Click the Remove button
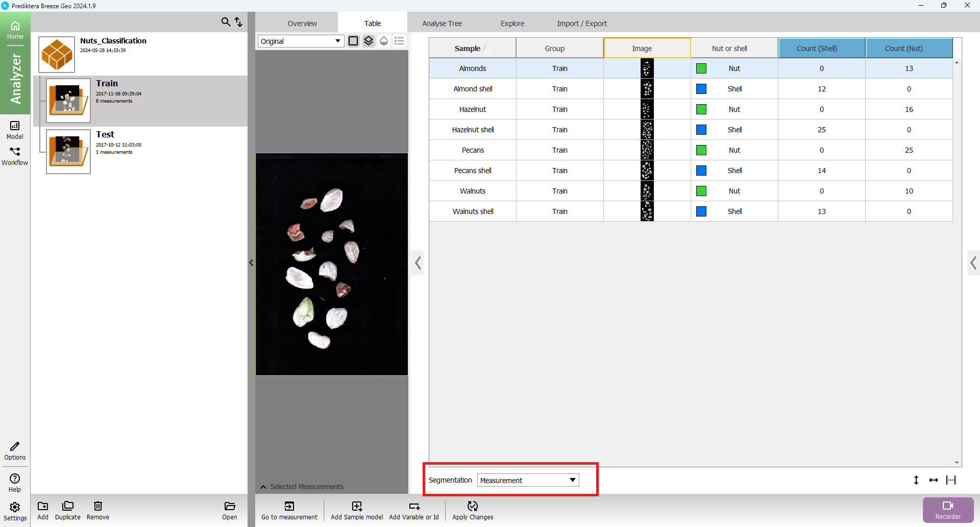This screenshot has width=980, height=527. pos(98,510)
